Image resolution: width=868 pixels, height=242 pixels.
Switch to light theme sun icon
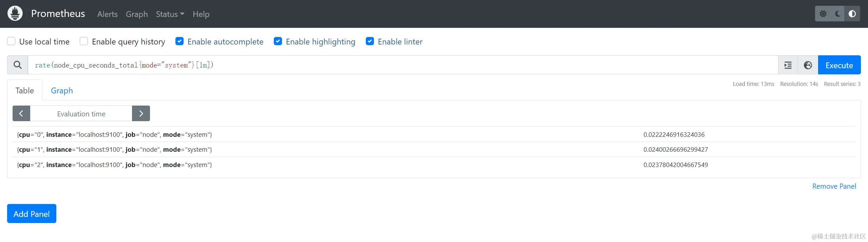pos(823,14)
